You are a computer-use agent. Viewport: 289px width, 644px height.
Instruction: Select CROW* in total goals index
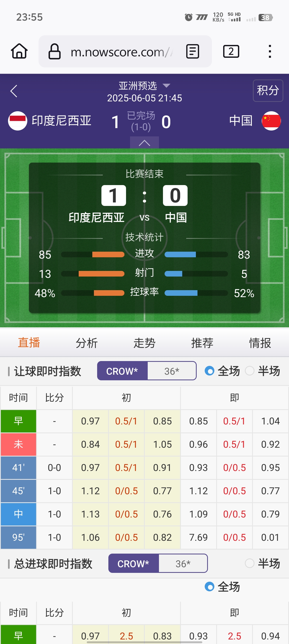point(133,563)
